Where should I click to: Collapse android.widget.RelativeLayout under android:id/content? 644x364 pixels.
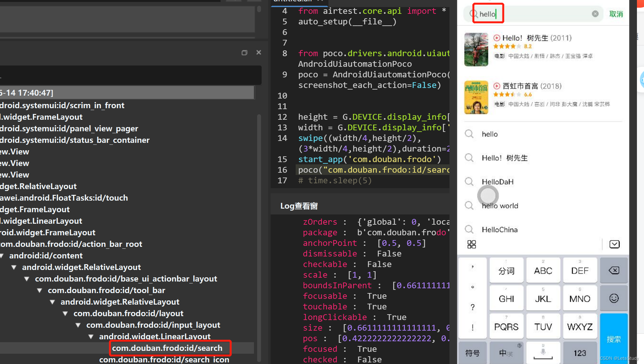[14, 267]
